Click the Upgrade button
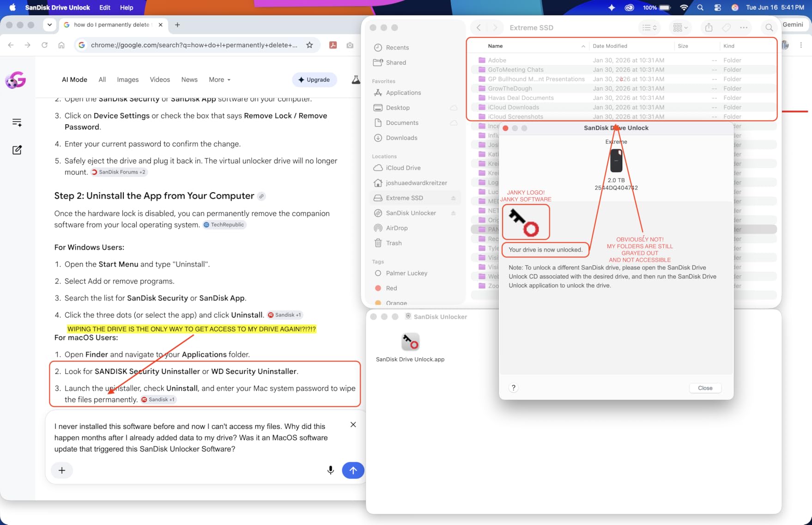Viewport: 812px width, 525px height. [x=315, y=79]
